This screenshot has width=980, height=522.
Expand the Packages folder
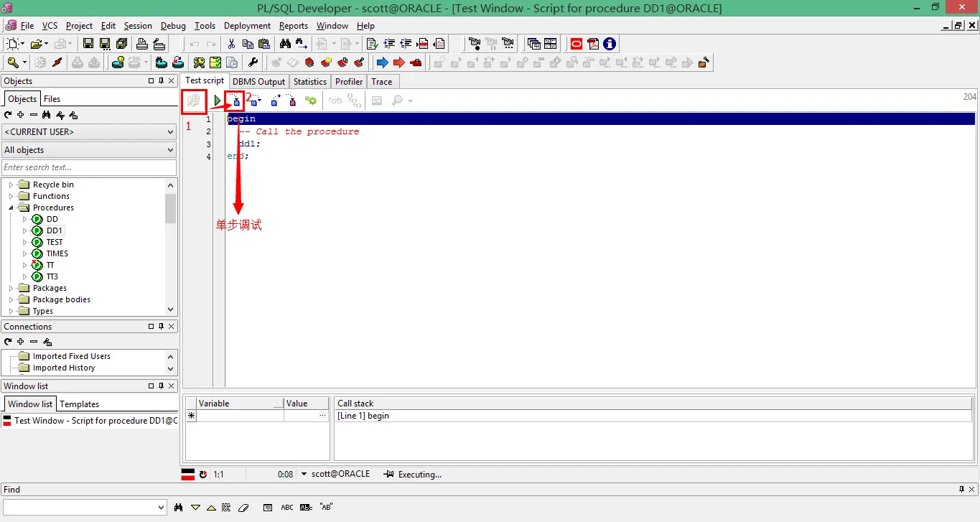tap(11, 288)
